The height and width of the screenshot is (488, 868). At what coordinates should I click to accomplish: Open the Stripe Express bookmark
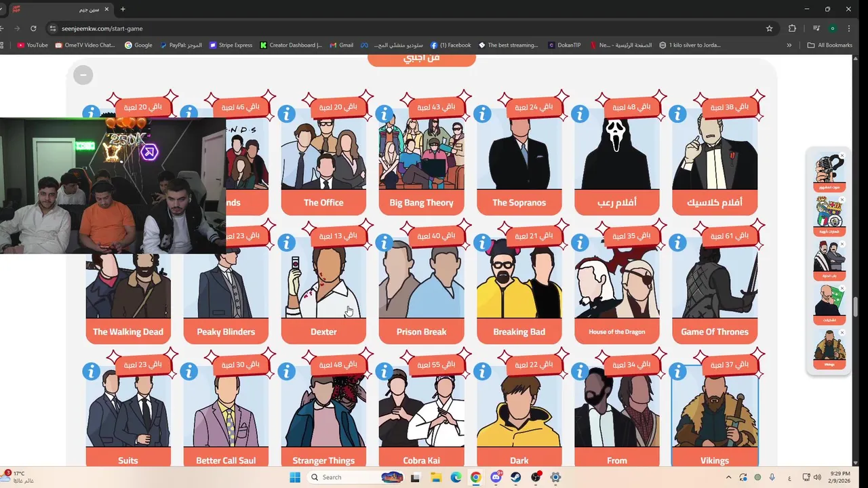(231, 45)
